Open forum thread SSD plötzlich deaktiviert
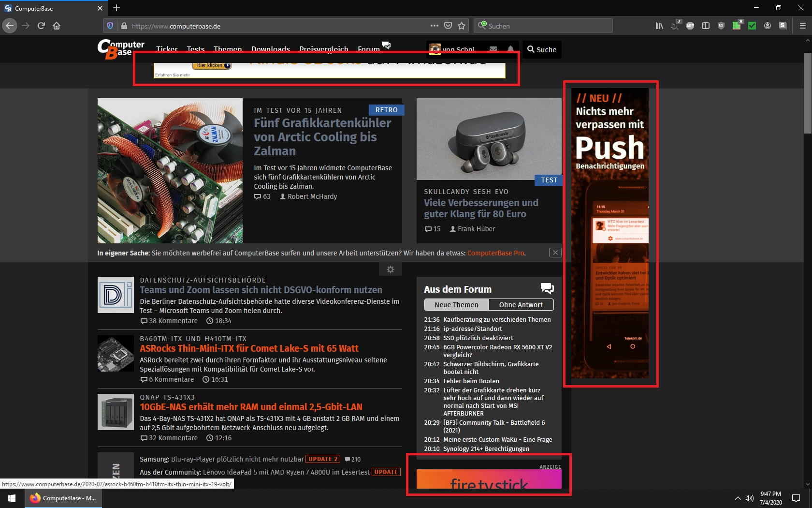The width and height of the screenshot is (812, 508). (x=478, y=338)
